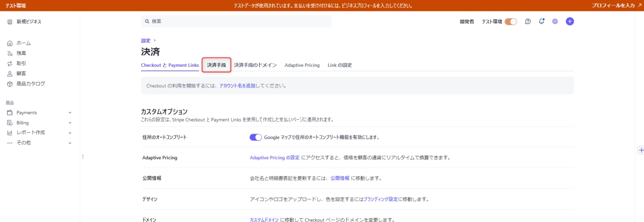Screen dimensions: 644x222
Task: Click the テスト環境 label in banner
Action: click(x=16, y=6)
